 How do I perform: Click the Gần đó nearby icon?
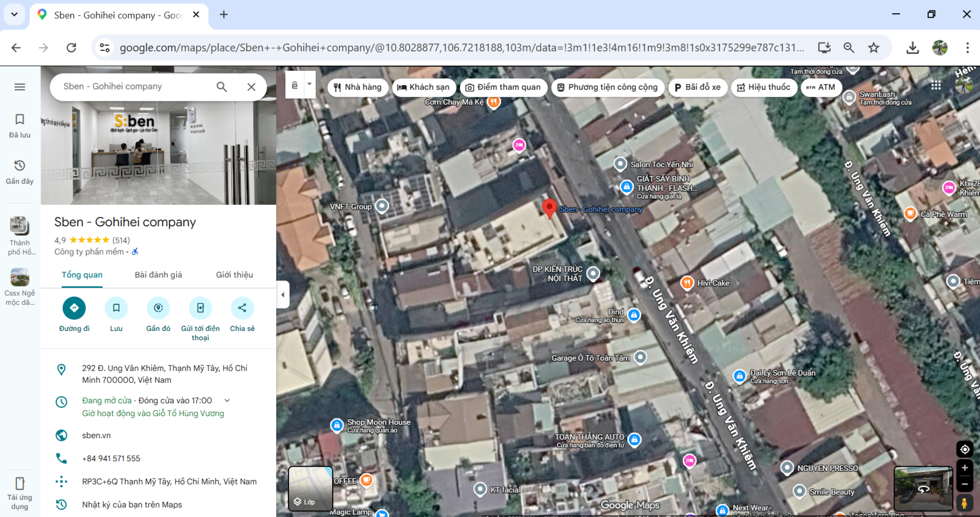tap(158, 308)
